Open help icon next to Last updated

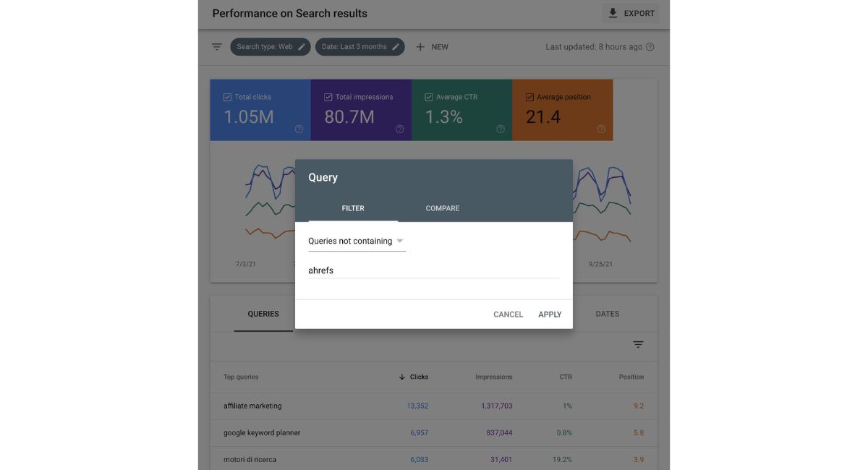click(x=650, y=47)
